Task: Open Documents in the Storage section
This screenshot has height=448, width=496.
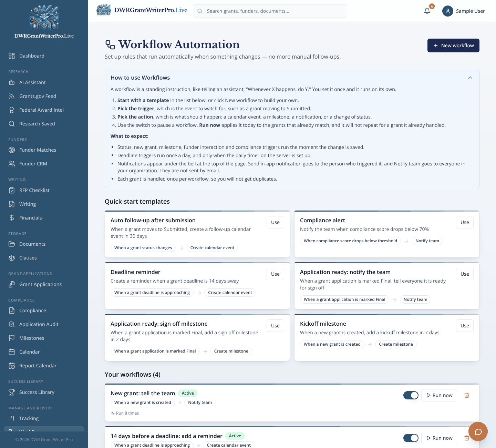Action: 44,244
